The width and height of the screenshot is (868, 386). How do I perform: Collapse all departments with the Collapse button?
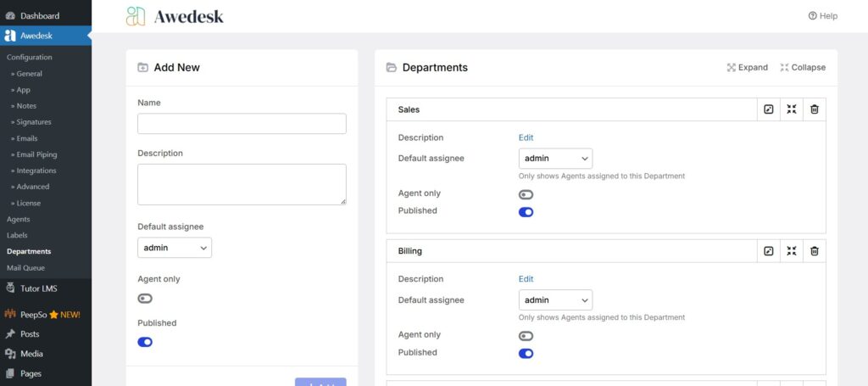coord(803,68)
